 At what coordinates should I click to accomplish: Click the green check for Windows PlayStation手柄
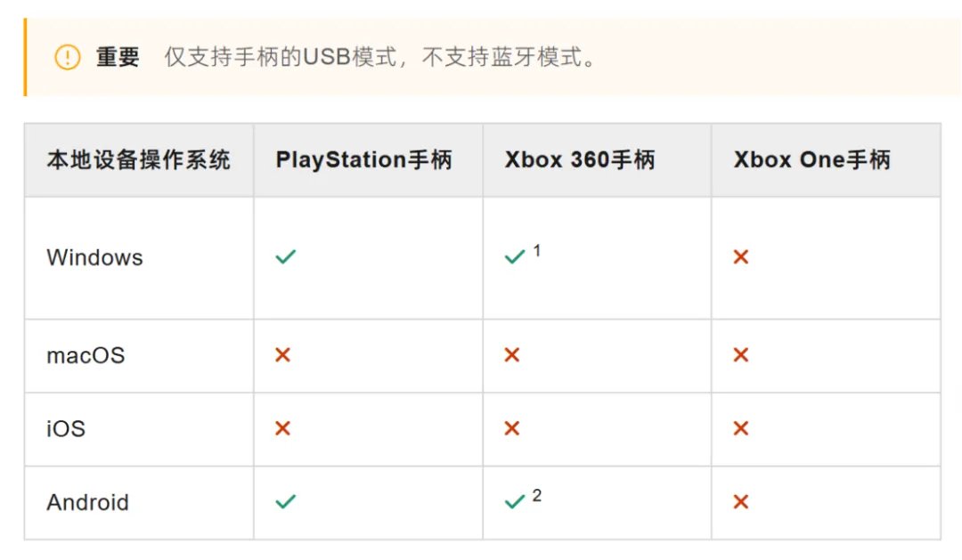pos(286,256)
